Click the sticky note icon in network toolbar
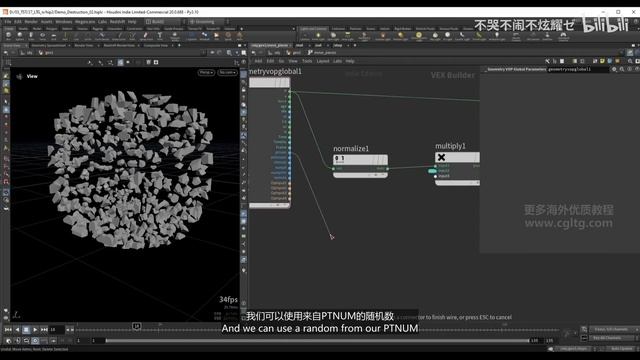The image size is (640, 360). pos(602,61)
